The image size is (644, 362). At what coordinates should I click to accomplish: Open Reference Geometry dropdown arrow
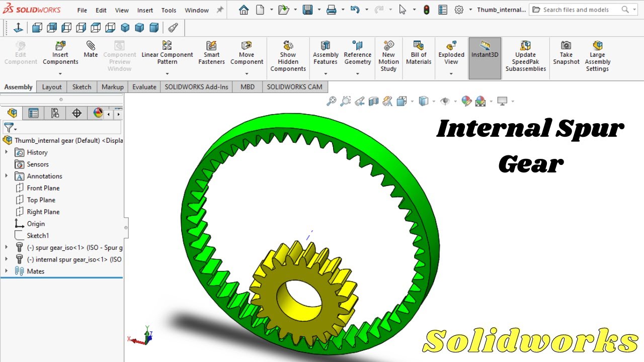358,74
